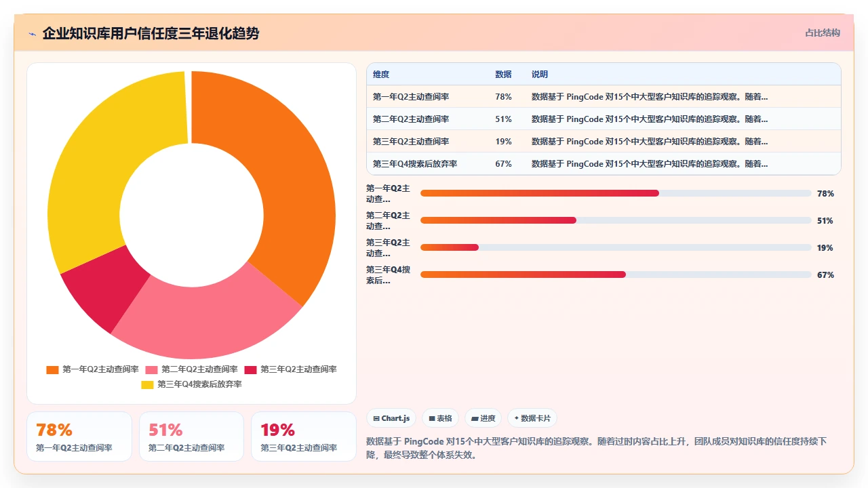Select the 数据卡片 tag chip

click(532, 418)
